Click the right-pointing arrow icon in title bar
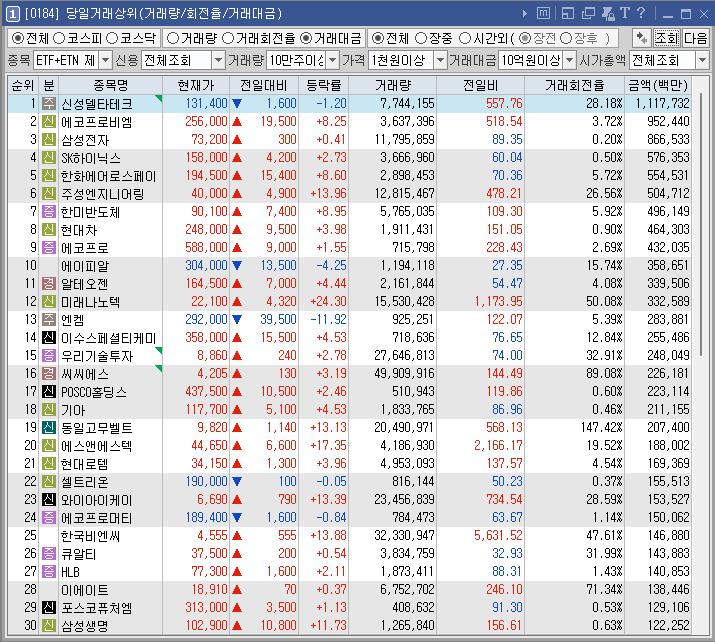715x642 pixels. point(525,14)
